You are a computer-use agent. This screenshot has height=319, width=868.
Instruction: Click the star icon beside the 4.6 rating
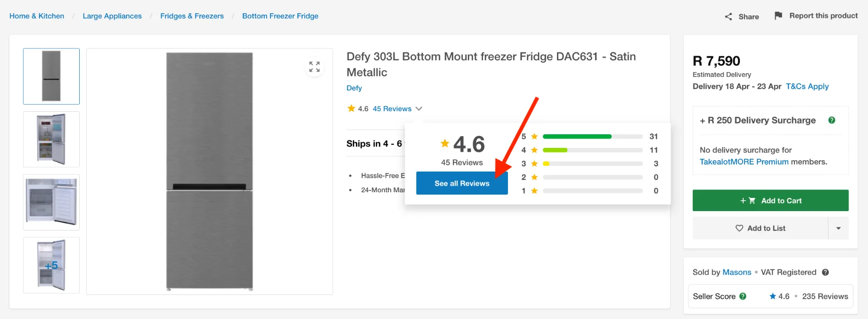pyautogui.click(x=351, y=108)
